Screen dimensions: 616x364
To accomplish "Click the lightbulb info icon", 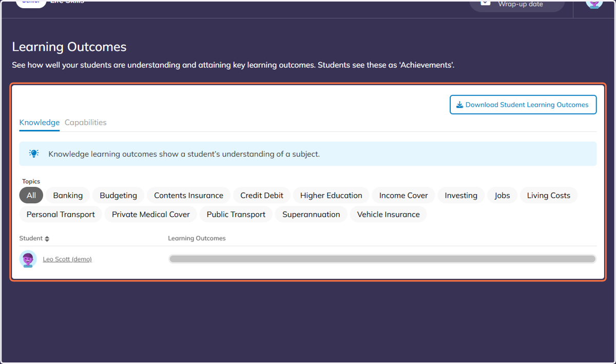I will pos(34,154).
